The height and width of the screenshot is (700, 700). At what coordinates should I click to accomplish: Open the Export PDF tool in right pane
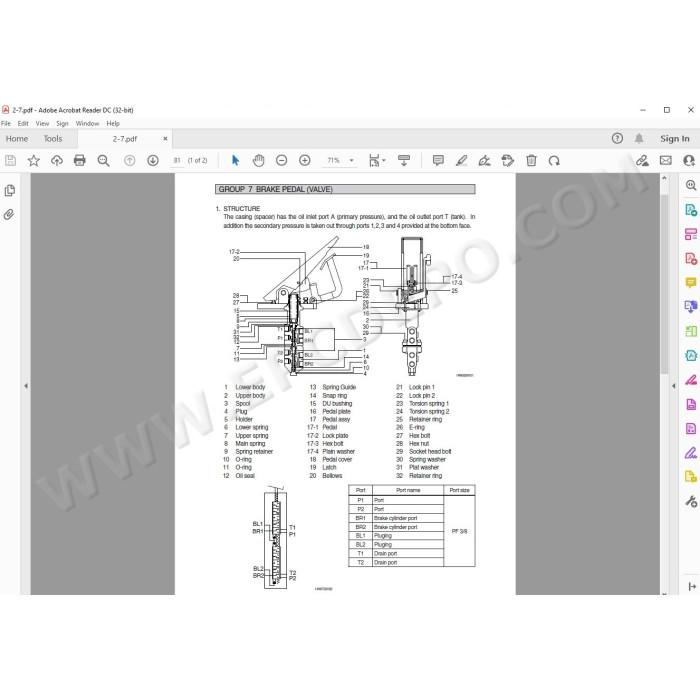pos(691,210)
